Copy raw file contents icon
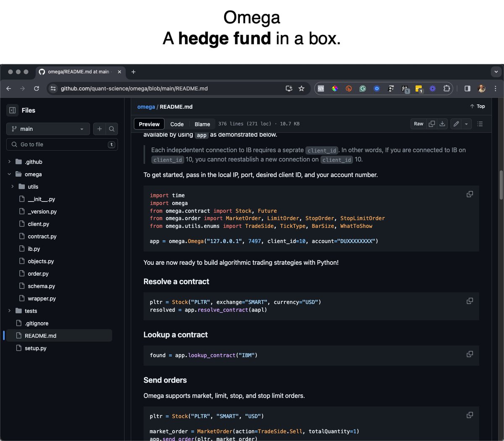The image size is (504, 441). pos(431,124)
